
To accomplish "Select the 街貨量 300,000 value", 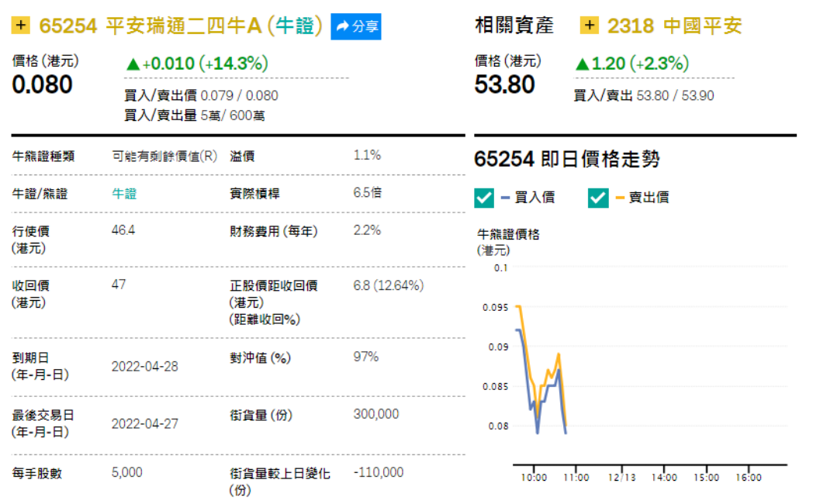I will pos(376,414).
